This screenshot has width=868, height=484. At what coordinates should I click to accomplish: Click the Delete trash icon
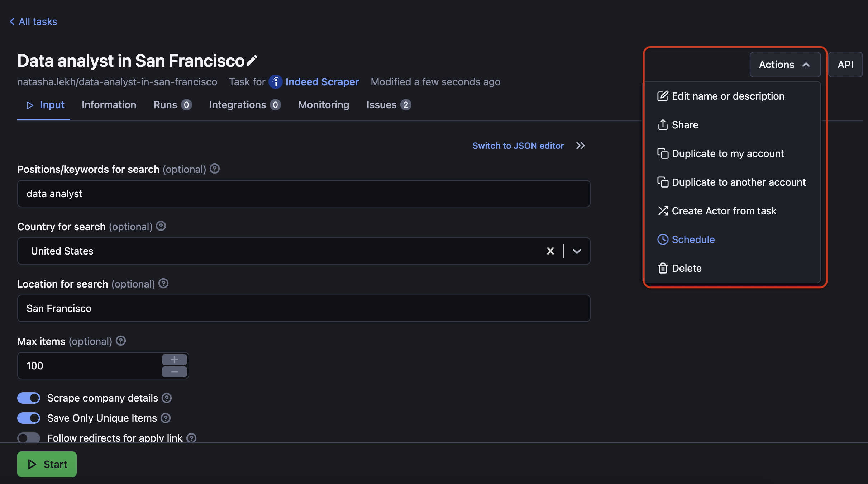663,268
